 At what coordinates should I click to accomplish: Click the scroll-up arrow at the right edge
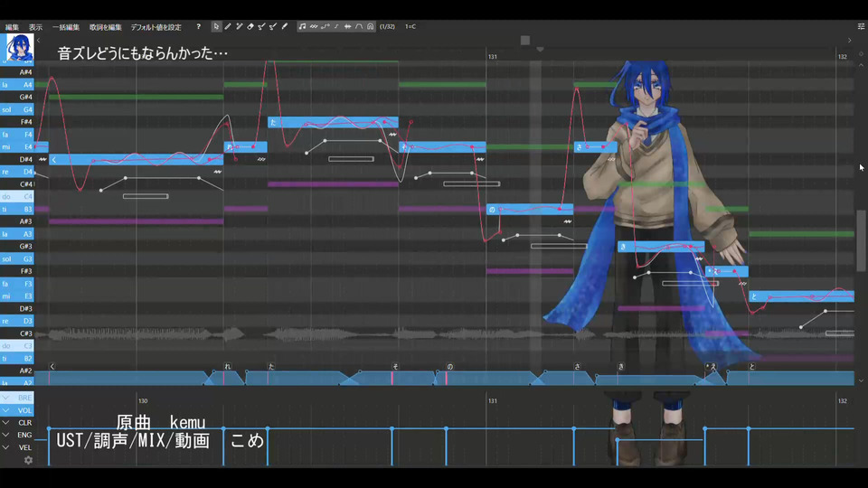click(861, 65)
